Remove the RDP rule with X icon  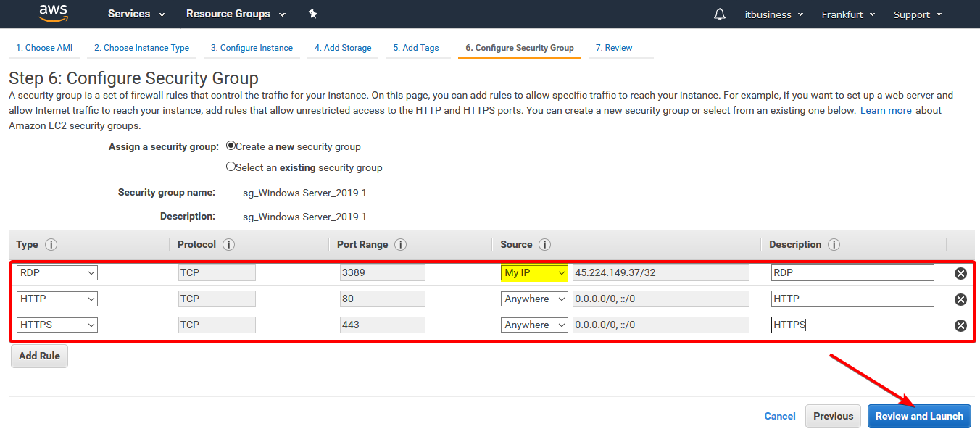point(960,273)
